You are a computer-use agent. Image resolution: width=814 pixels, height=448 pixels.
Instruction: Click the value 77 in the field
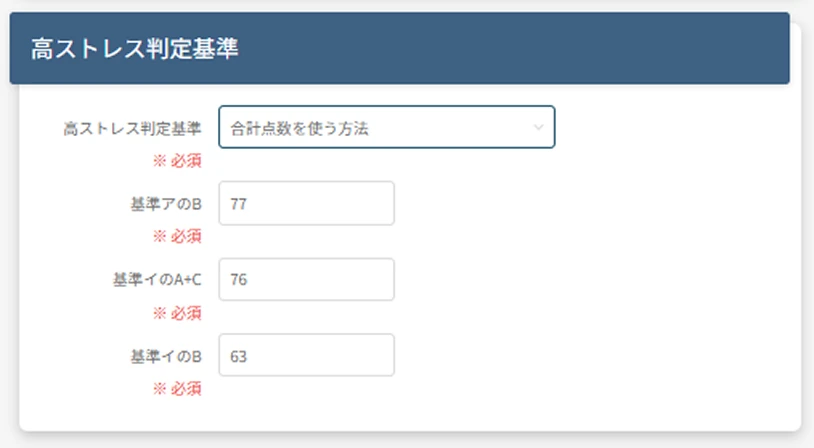(x=238, y=204)
